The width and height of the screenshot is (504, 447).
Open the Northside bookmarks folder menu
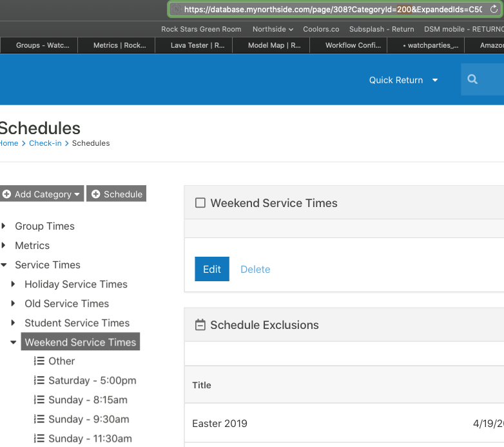[273, 29]
